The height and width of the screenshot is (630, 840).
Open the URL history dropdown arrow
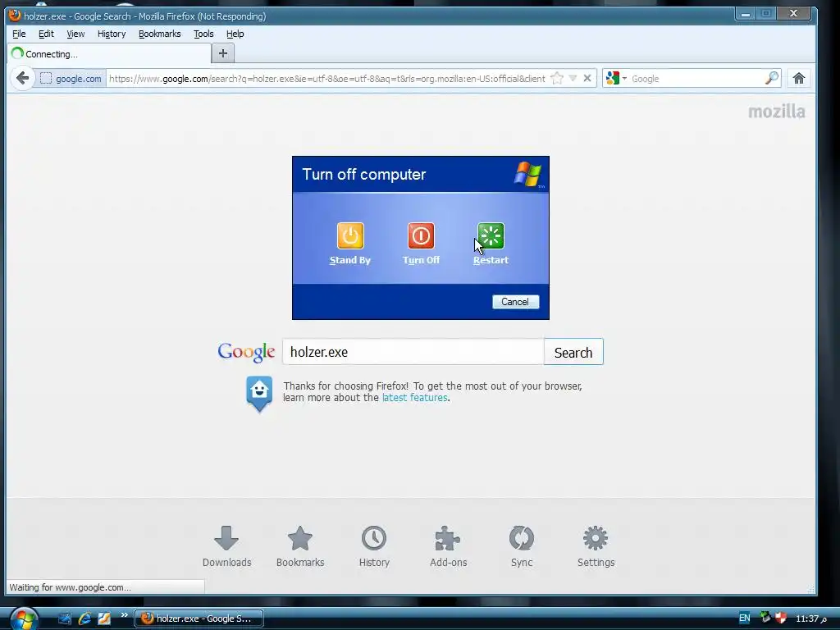573,78
